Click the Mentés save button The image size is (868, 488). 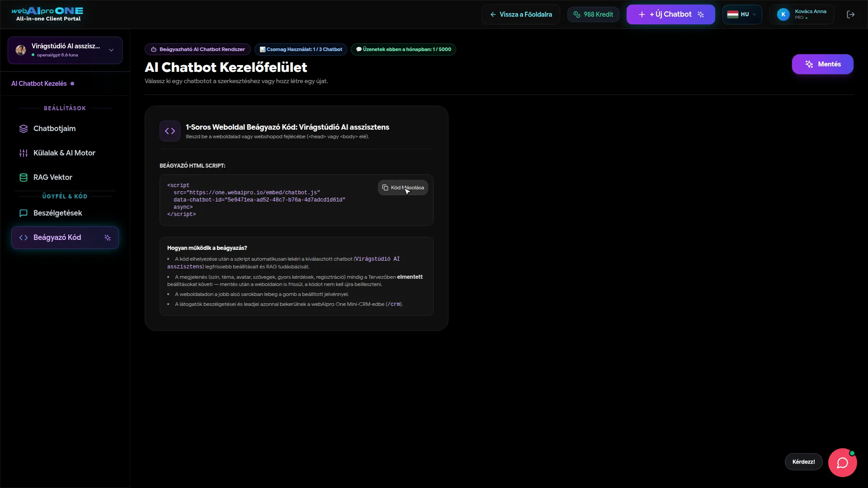point(822,64)
